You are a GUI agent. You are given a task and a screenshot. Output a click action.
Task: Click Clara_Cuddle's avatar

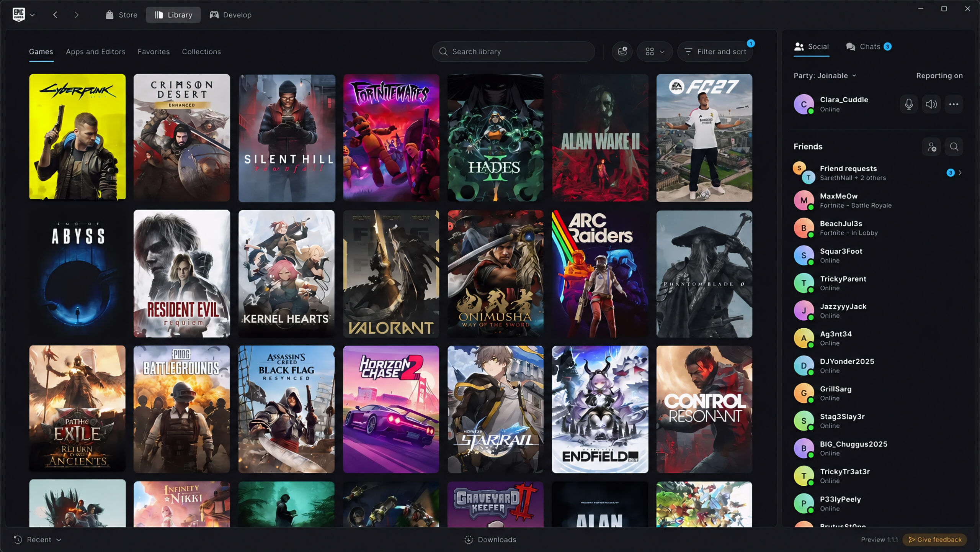(x=804, y=104)
